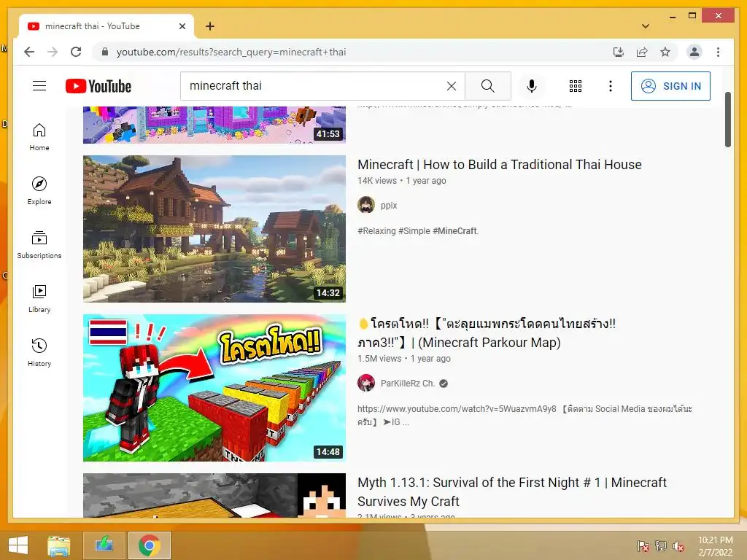Open Home in the sidebar
Viewport: 747px width, 560px height.
point(39,137)
